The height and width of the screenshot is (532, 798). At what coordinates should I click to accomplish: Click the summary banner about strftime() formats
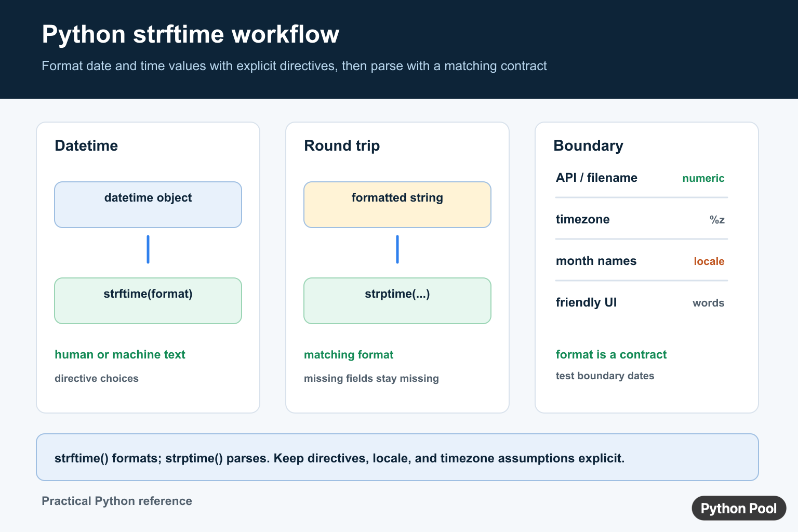point(397,457)
